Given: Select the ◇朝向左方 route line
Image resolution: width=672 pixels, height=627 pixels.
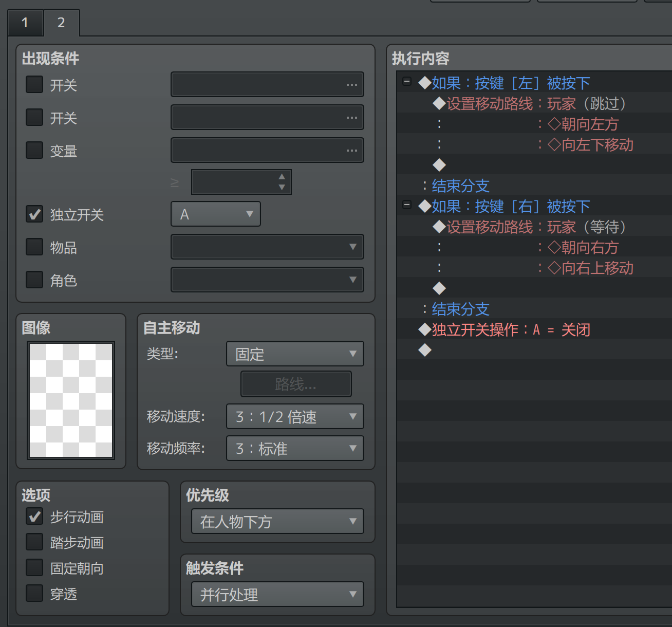Looking at the screenshot, I should pos(583,124).
